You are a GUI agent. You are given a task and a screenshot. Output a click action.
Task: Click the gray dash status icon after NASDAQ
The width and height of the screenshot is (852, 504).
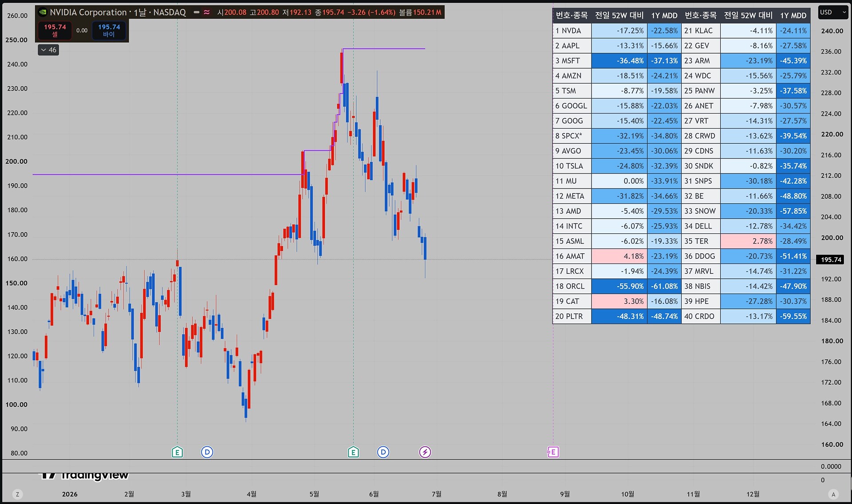197,12
